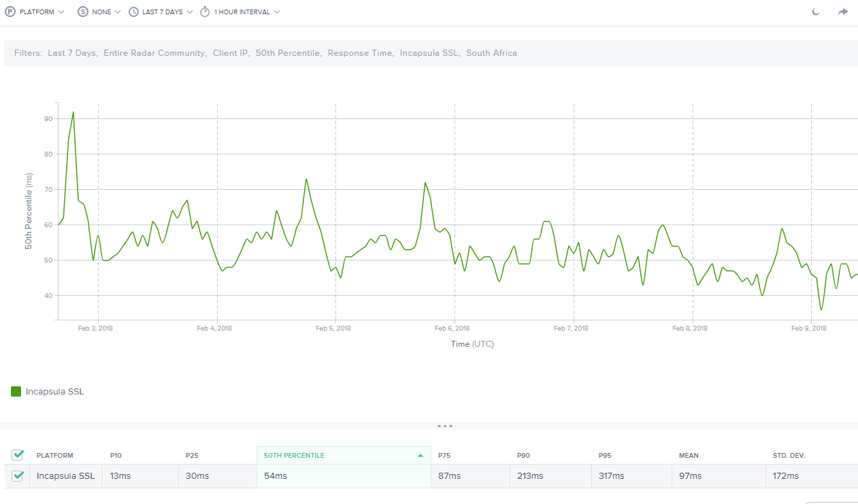Click the green Incapsula SSL legend swatch
The width and height of the screenshot is (858, 504).
(x=16, y=391)
